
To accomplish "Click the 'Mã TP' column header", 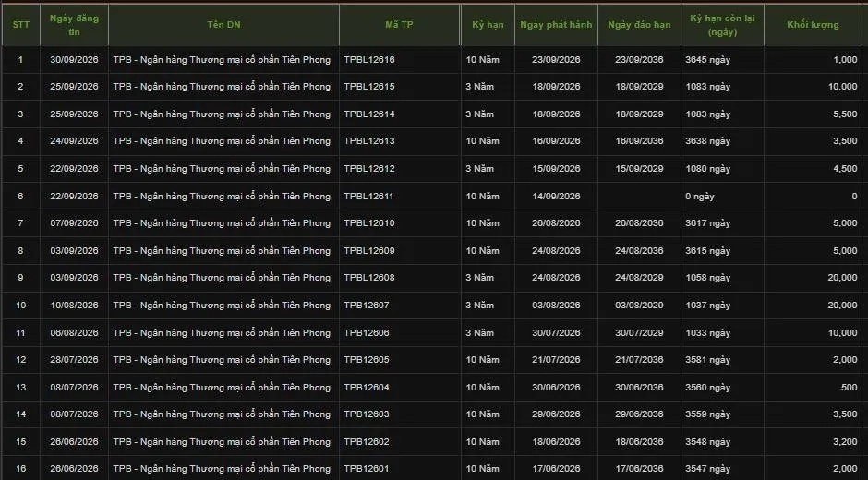I will tap(399, 25).
